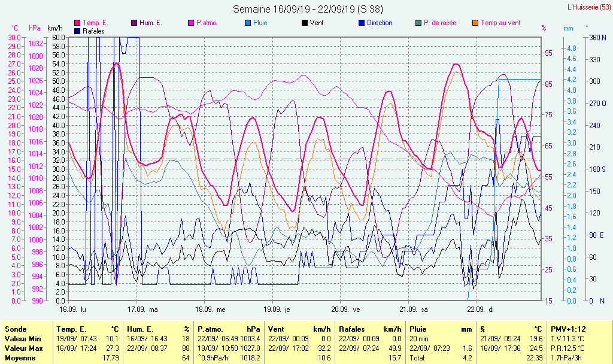Click the temperature average 17.79
The height and width of the screenshot is (364, 613).
[111, 358]
